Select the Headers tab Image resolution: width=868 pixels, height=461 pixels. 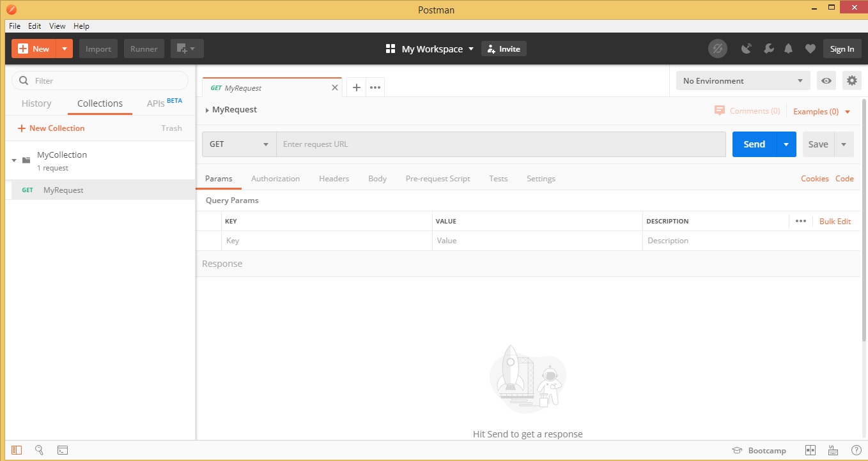(x=334, y=179)
